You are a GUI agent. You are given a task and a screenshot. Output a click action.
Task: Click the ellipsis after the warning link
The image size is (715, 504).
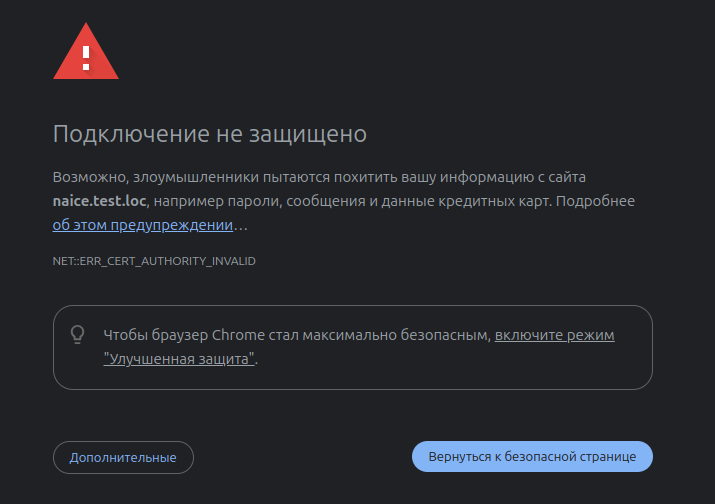click(241, 225)
